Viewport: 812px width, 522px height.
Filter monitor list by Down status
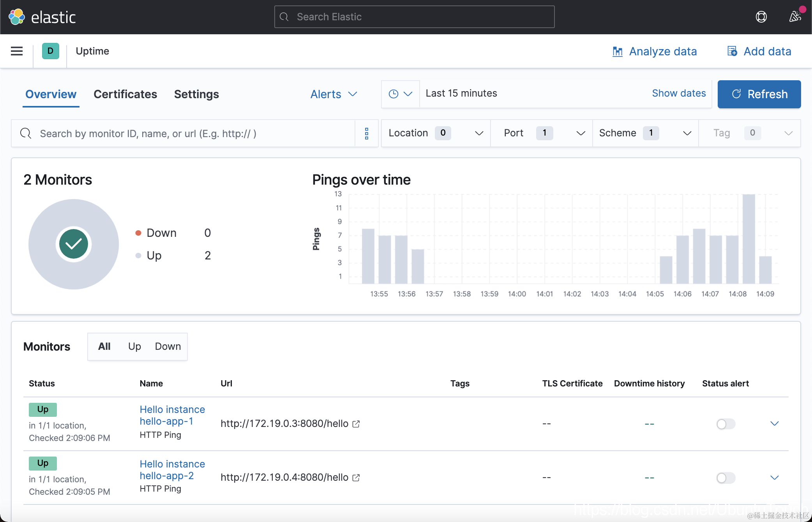(168, 346)
